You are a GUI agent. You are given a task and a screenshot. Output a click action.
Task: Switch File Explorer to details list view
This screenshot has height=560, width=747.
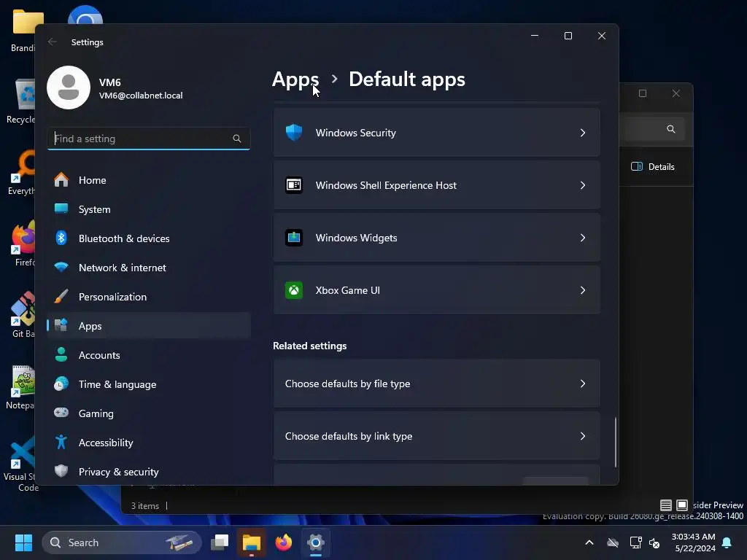click(666, 505)
